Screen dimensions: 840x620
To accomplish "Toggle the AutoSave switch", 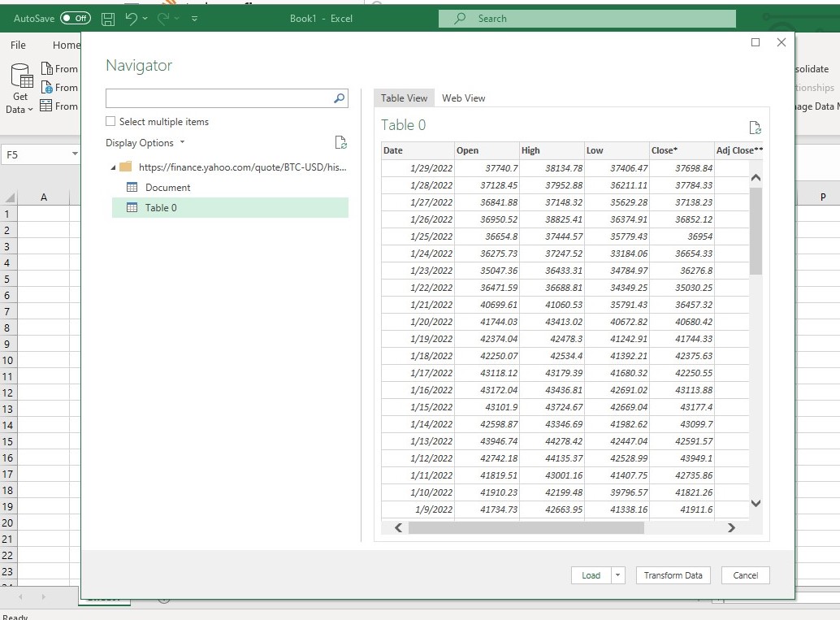I will tap(76, 18).
